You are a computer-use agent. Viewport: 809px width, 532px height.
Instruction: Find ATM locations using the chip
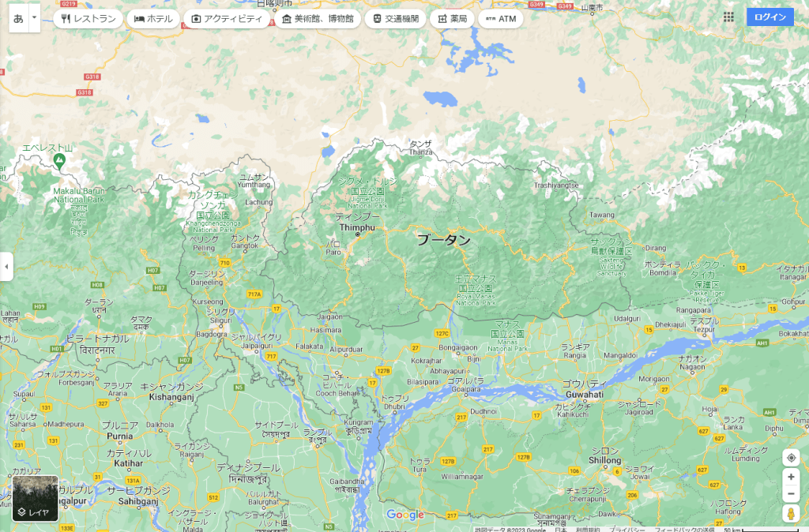[x=500, y=18]
